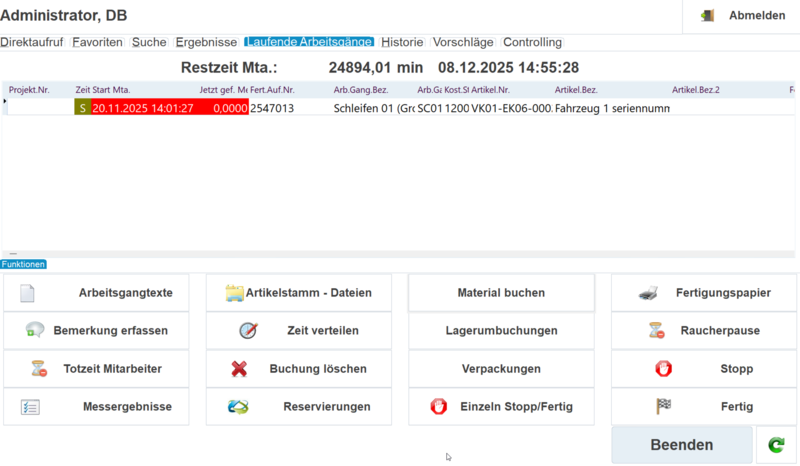Screen dimensions: 800x466
Task: Click the printer icon for Fertigungspapier
Action: tap(648, 293)
